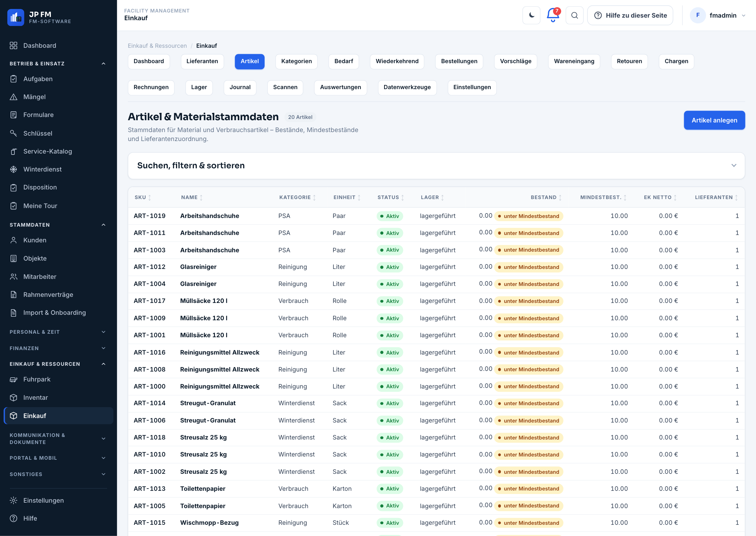Sort by the Lieferanten column header

point(716,197)
